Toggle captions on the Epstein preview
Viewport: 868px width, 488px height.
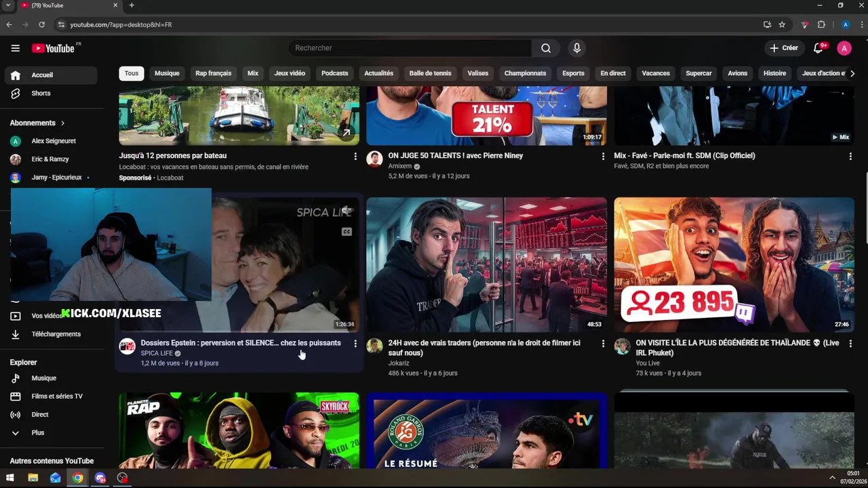click(x=347, y=232)
